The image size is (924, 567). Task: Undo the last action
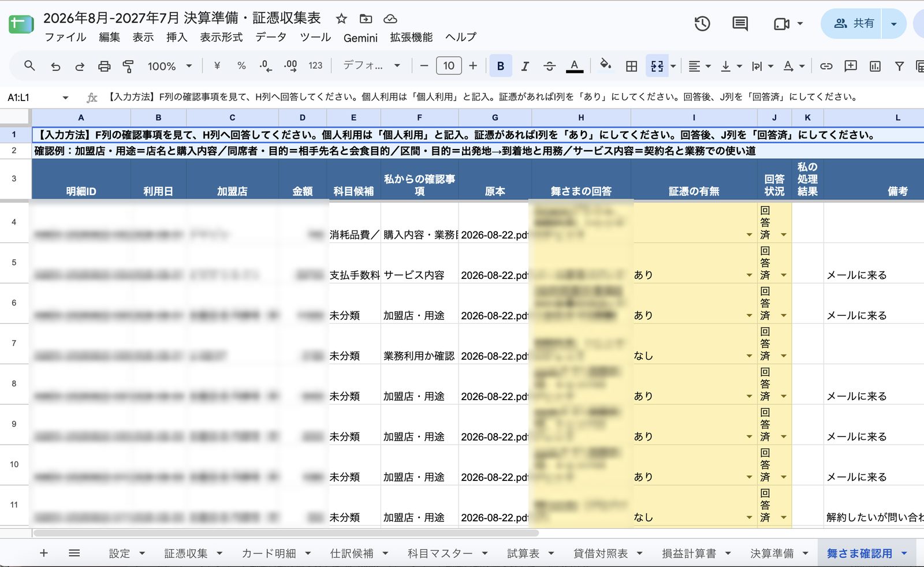pos(55,66)
